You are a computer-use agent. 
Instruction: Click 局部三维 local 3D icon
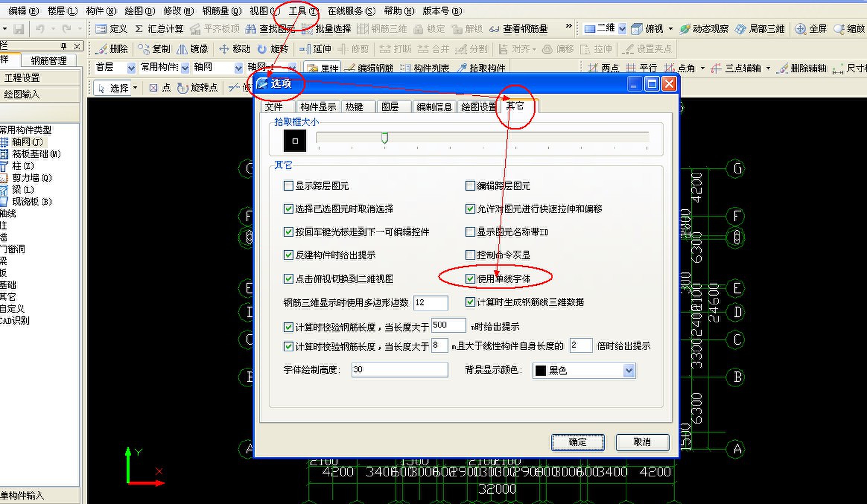coord(760,29)
